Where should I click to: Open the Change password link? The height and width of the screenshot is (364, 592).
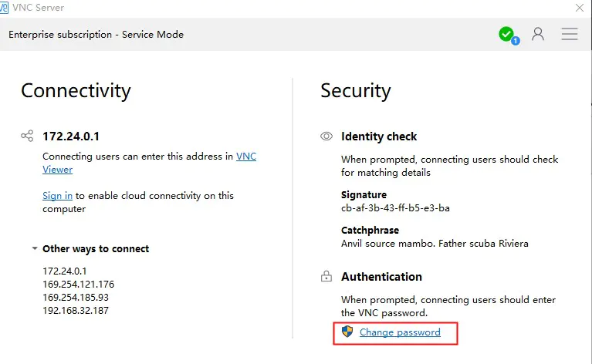click(400, 332)
